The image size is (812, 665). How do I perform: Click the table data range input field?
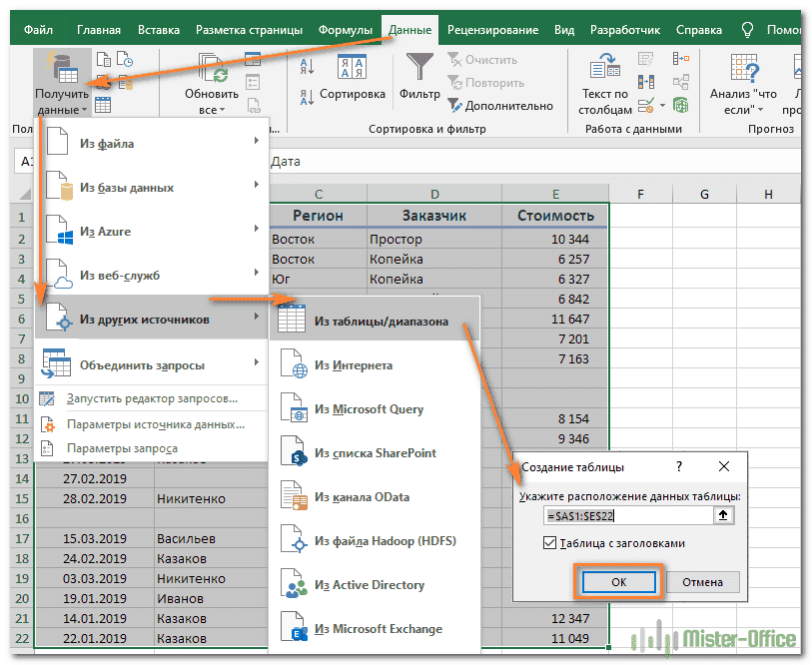pyautogui.click(x=627, y=516)
